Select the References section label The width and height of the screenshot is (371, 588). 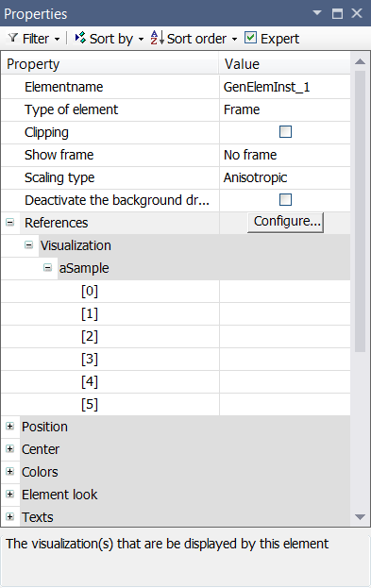click(x=57, y=223)
